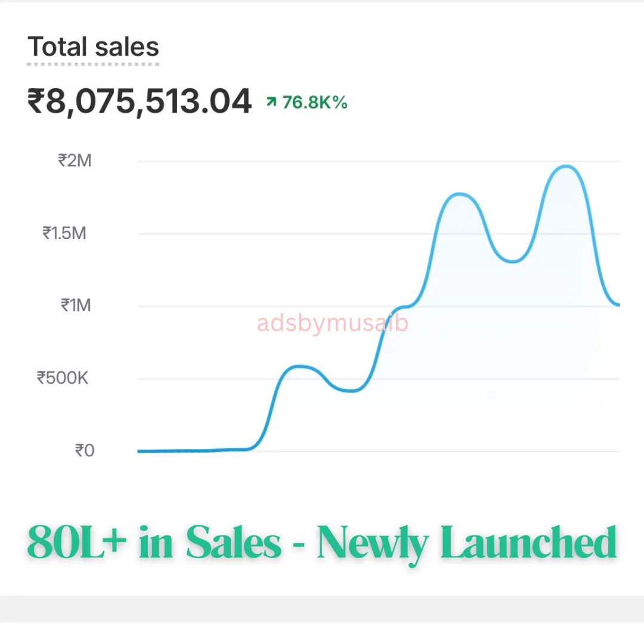Click the ₹0 axis label

point(85,451)
